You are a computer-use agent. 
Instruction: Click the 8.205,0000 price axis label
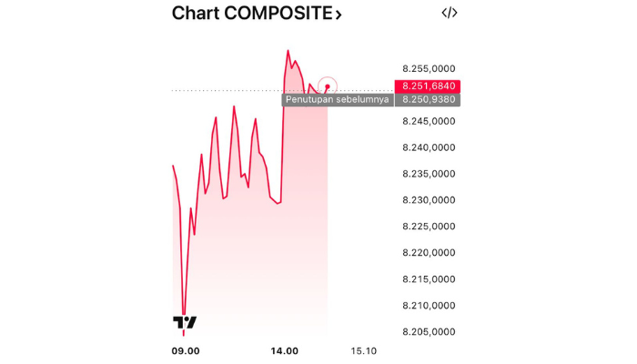429,332
